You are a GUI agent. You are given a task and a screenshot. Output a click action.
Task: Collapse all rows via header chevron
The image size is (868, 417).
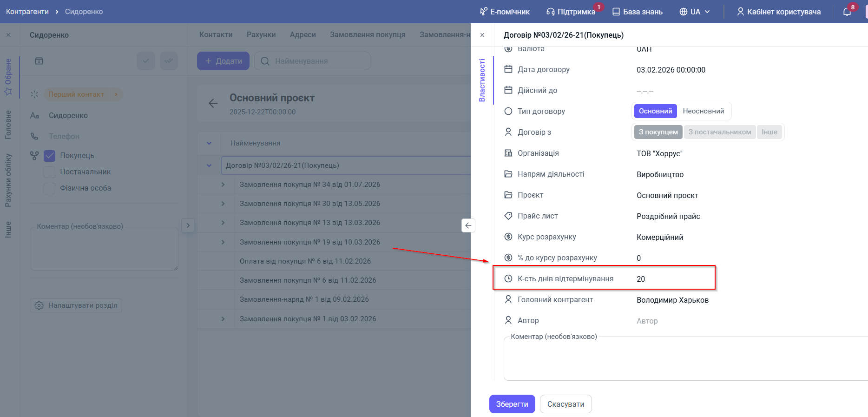(209, 143)
